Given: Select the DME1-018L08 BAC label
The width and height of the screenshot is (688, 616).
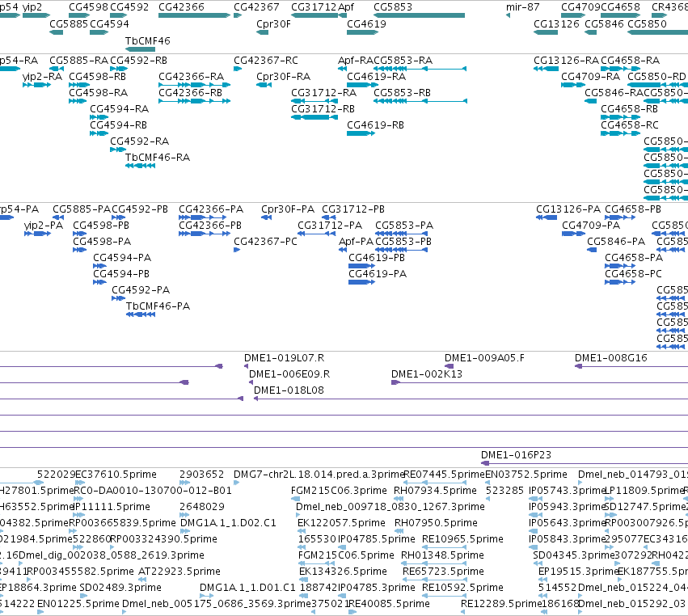Looking at the screenshot, I should pos(289,390).
